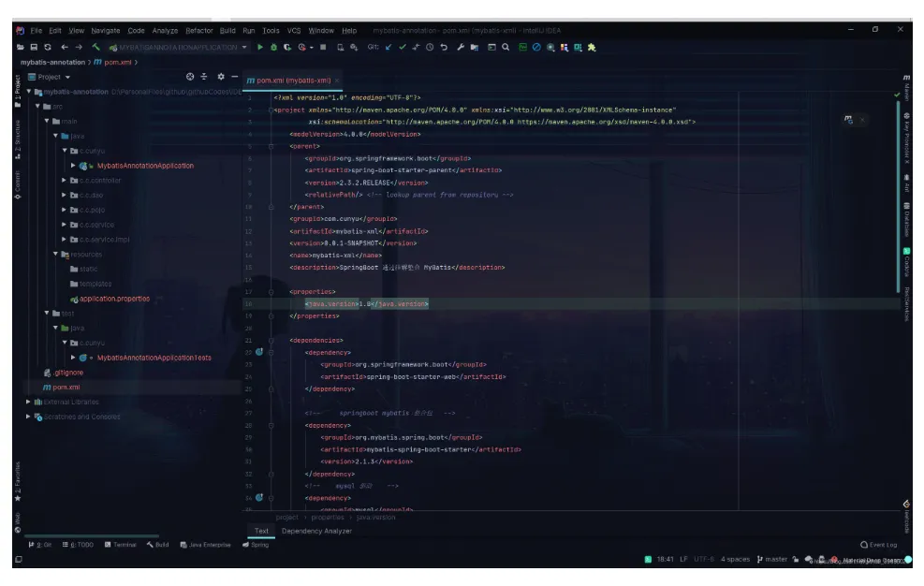Collapse the src folder node
This screenshot has width=924, height=586.
tap(37, 106)
